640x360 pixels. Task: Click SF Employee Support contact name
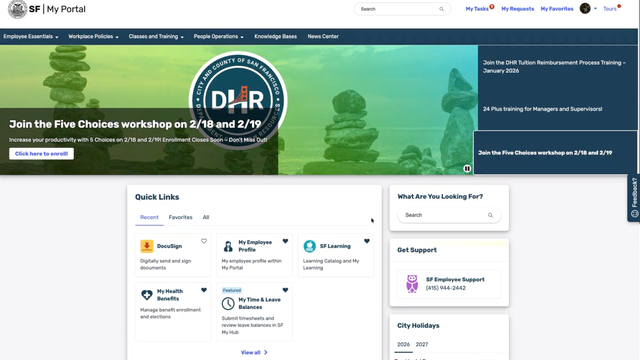point(455,280)
